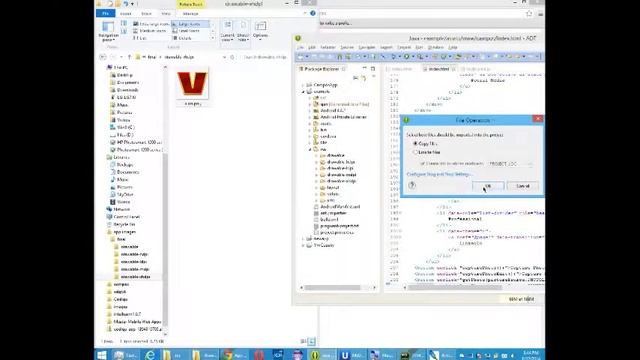Screen dimensions: 640x360
Task: Click the New icon in ADT toolbar
Action: [301, 57]
